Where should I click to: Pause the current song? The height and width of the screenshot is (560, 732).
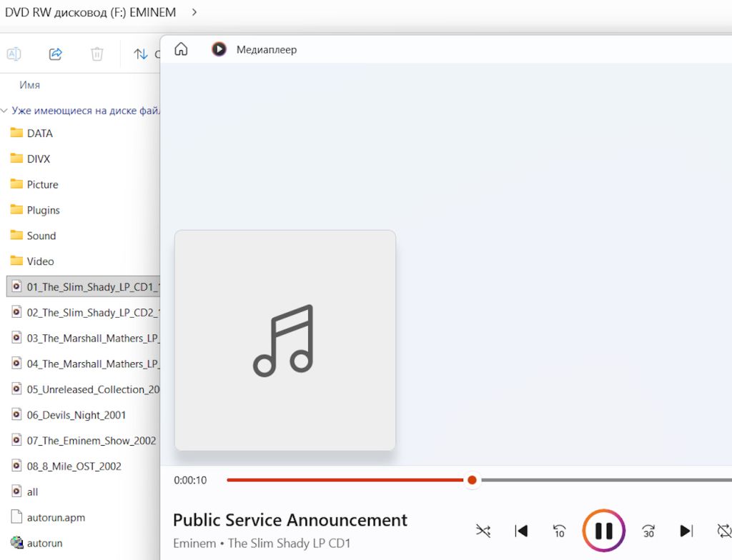pyautogui.click(x=603, y=531)
